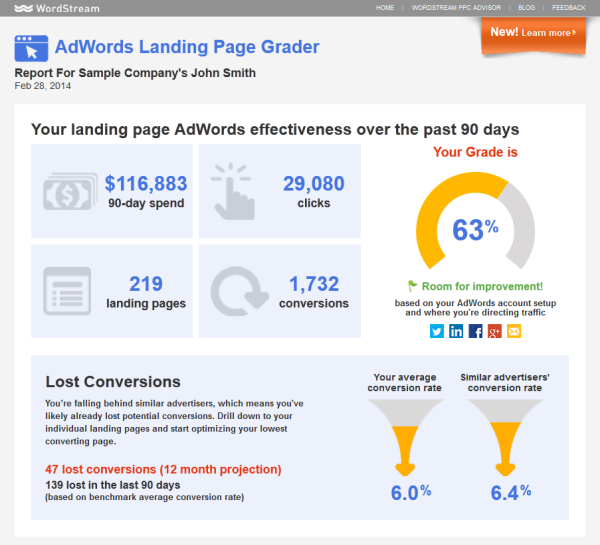
Task: Click the Lost Conversions heading
Action: pyautogui.click(x=113, y=382)
